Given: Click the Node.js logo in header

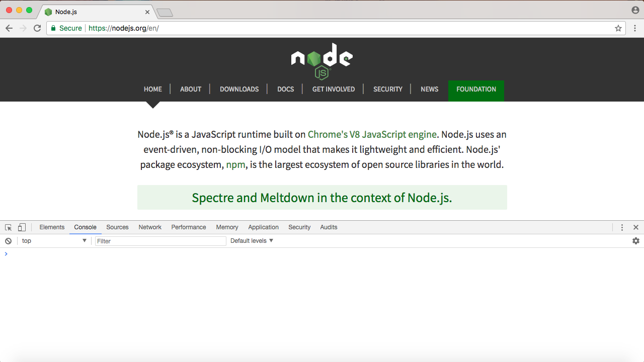Looking at the screenshot, I should (322, 61).
